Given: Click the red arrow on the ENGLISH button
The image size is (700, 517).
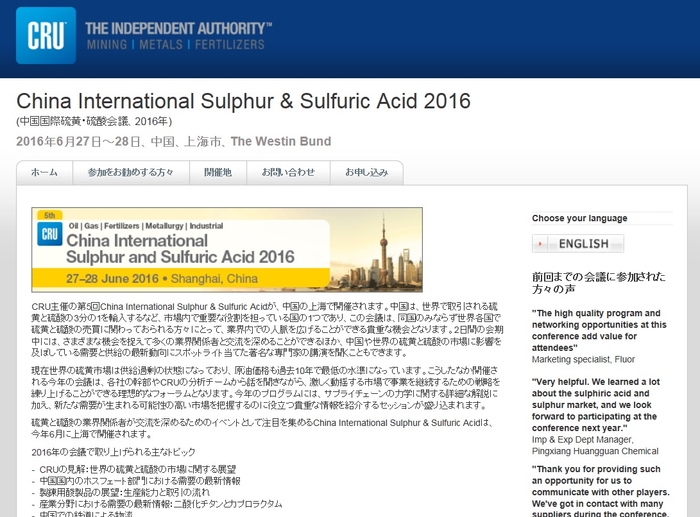Looking at the screenshot, I should pyautogui.click(x=540, y=244).
